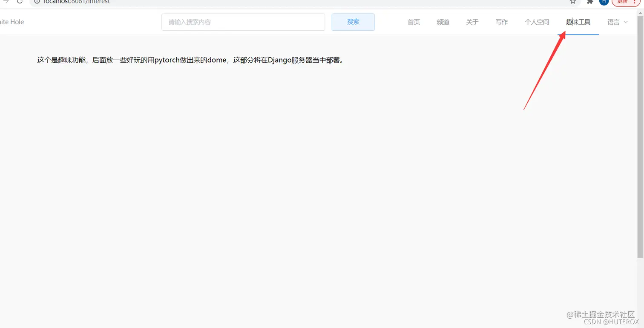The width and height of the screenshot is (644, 328).
Task: Switch to the 频道 channels tab
Action: (443, 22)
